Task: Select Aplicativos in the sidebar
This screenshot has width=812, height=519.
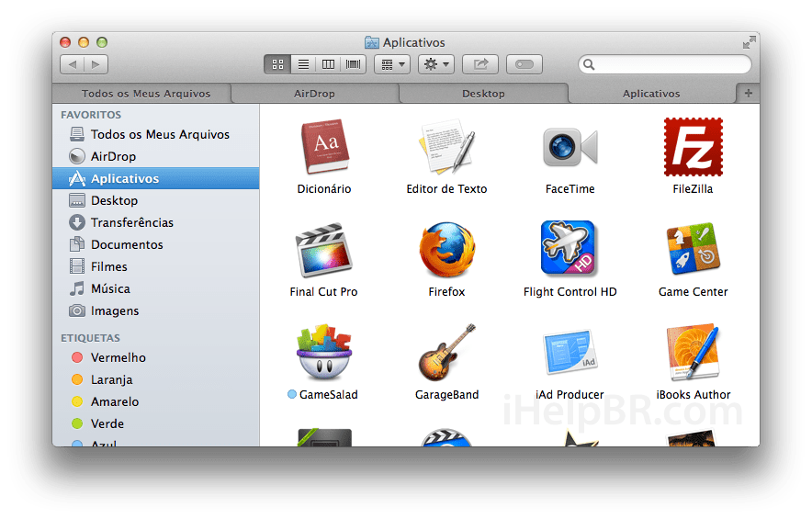Action: click(156, 178)
